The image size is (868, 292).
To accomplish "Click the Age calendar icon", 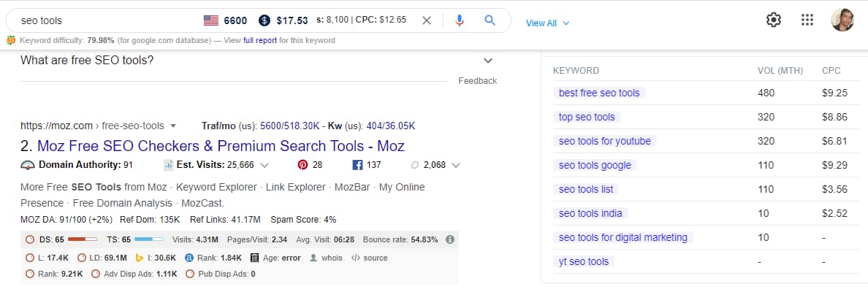I will [255, 258].
